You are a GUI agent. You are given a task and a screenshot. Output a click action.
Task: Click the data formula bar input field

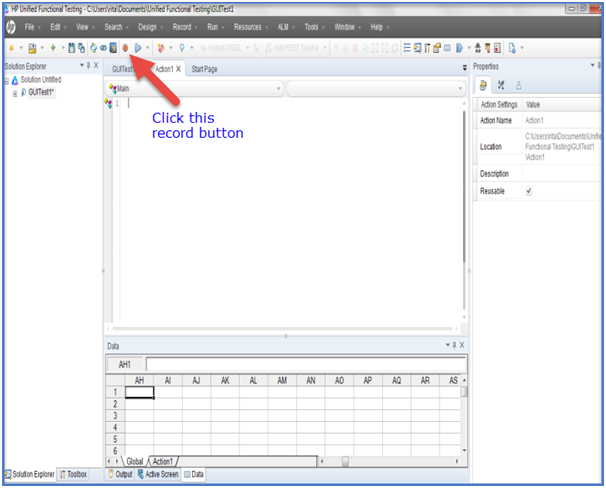click(306, 364)
